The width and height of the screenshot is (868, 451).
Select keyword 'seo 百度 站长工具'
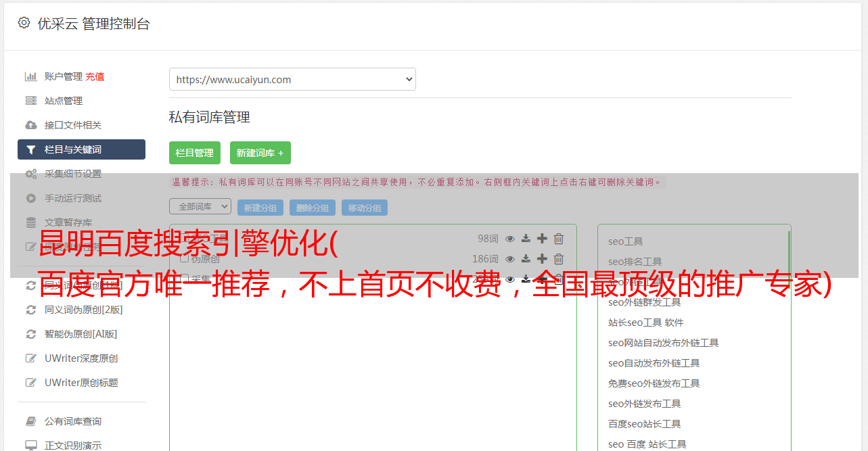point(647,444)
